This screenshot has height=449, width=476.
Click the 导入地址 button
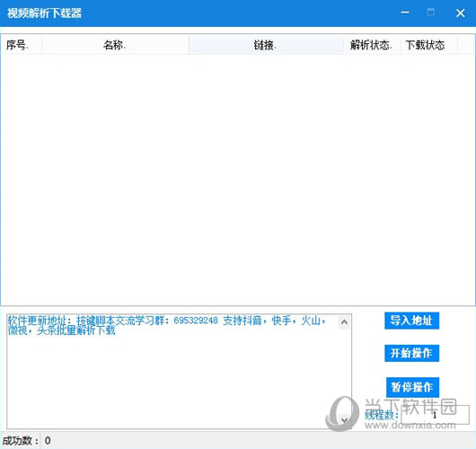(x=411, y=321)
